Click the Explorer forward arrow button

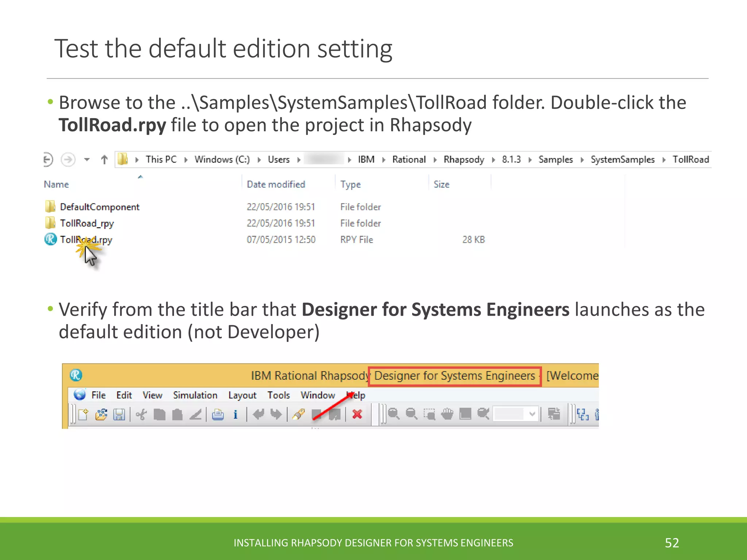tap(68, 159)
